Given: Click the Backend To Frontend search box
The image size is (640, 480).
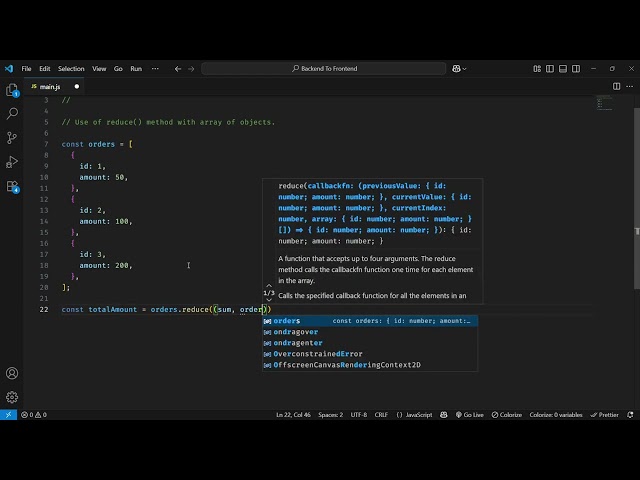Looking at the screenshot, I should coord(324,69).
